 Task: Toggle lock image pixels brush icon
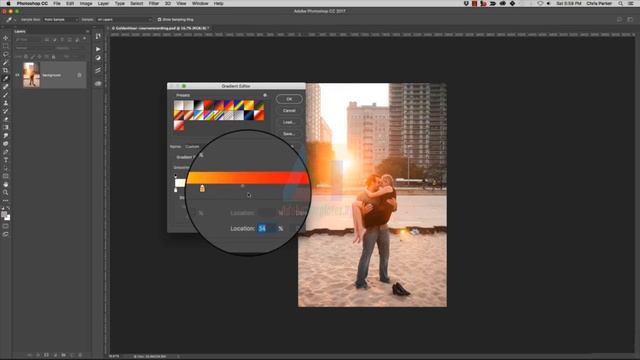click(x=33, y=57)
